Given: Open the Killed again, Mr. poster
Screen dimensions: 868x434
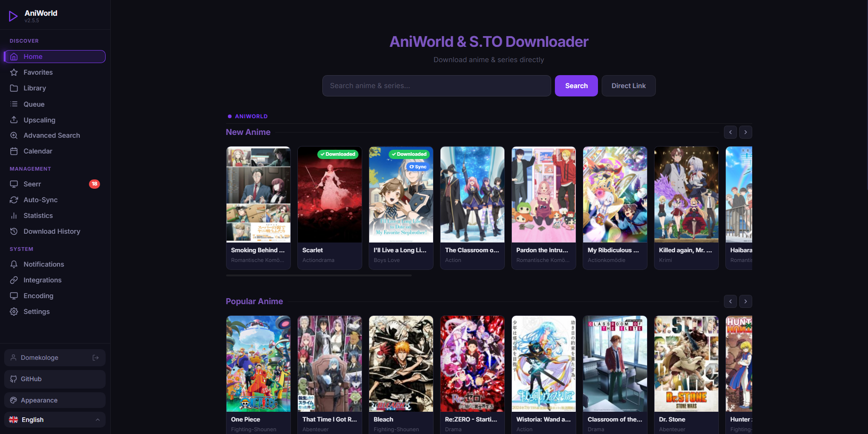Looking at the screenshot, I should pos(686,195).
